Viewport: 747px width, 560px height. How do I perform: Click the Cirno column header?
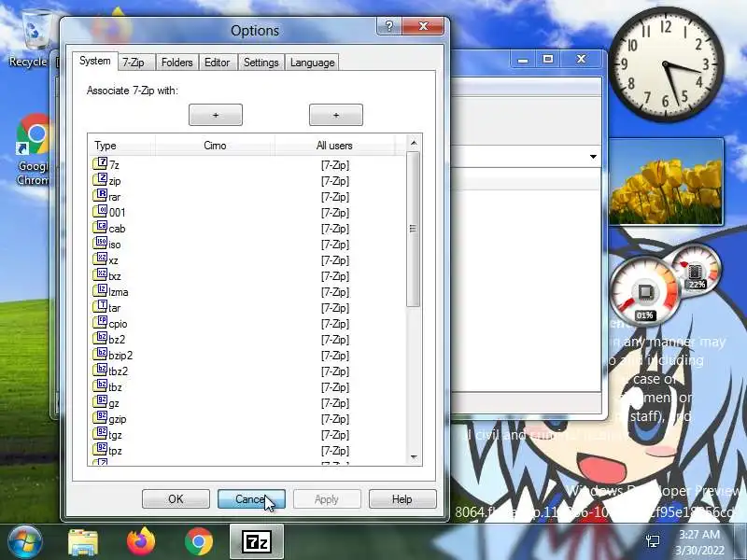215,146
